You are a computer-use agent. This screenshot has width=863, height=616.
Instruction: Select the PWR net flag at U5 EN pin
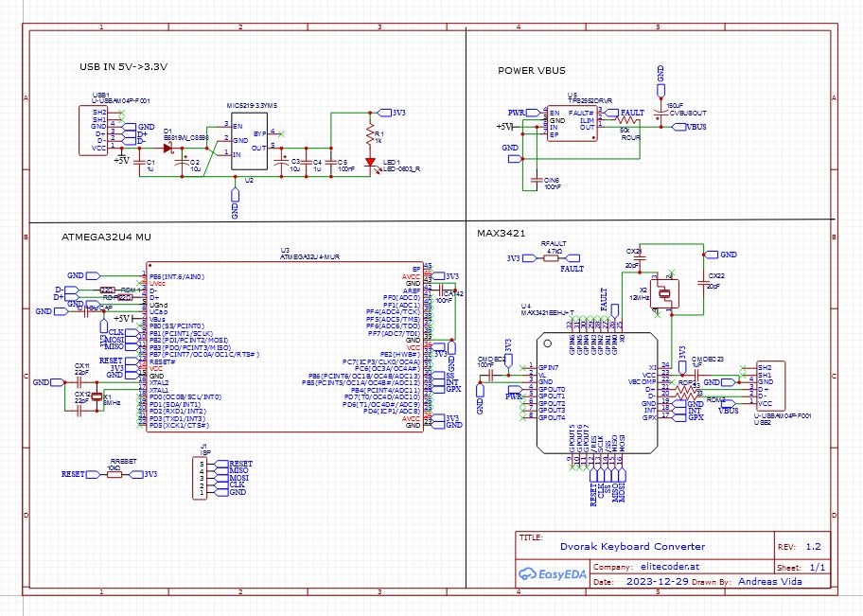[x=524, y=113]
